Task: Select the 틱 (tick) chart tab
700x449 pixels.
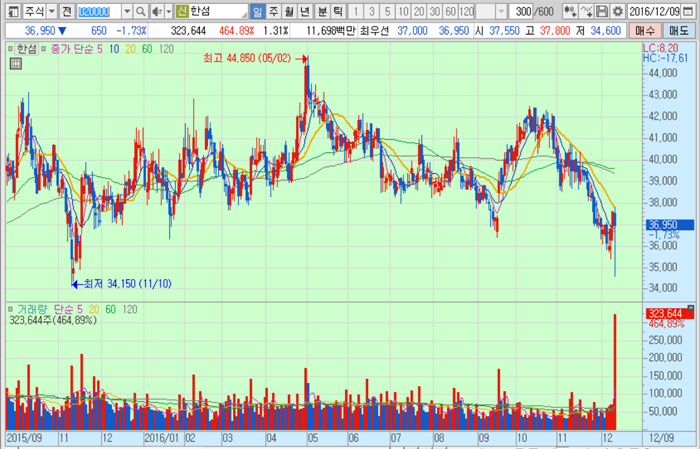Action: click(338, 10)
